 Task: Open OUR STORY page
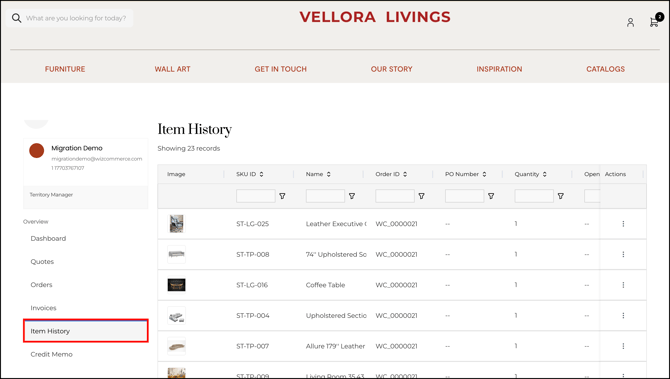point(391,69)
